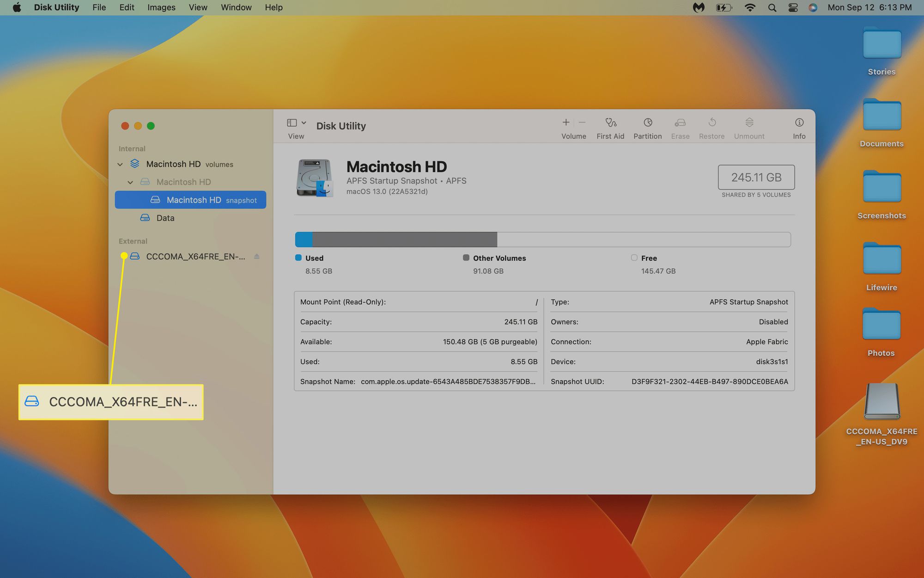Click the 150.48 GB available value
Screen dimensions: 924x578
[x=490, y=342]
